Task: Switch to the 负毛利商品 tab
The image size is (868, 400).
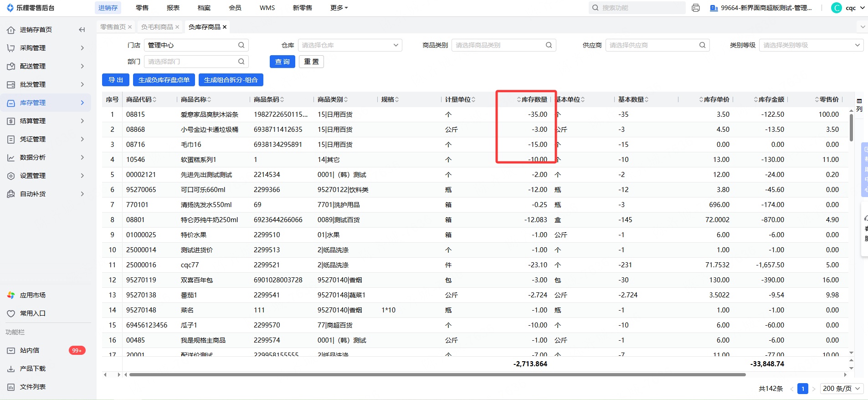Action: click(x=157, y=27)
